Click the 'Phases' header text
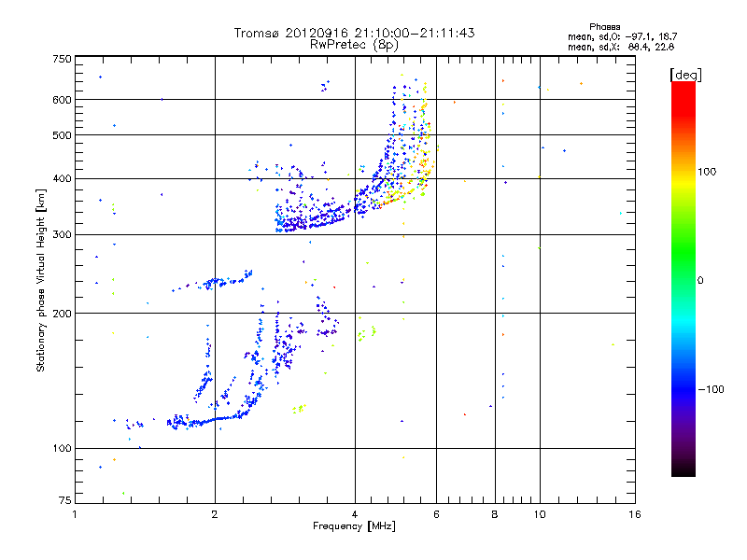The height and width of the screenshot is (560, 747). click(604, 27)
